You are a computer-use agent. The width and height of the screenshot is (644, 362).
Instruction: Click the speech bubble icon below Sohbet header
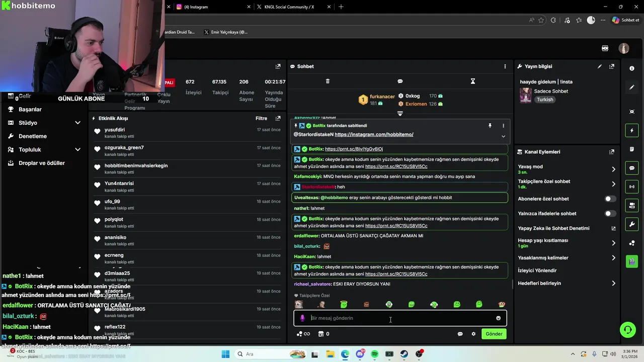point(400,81)
